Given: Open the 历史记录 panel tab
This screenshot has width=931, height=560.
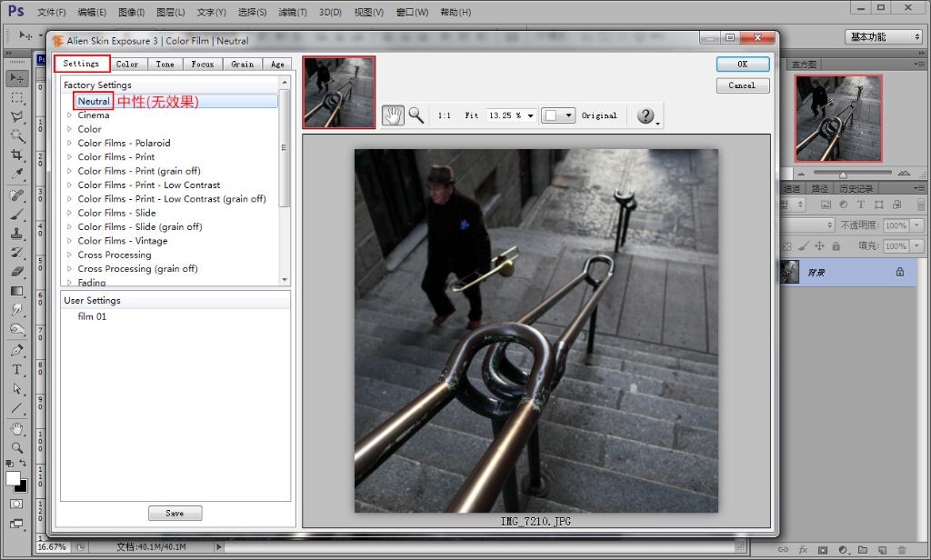Looking at the screenshot, I should [x=856, y=188].
